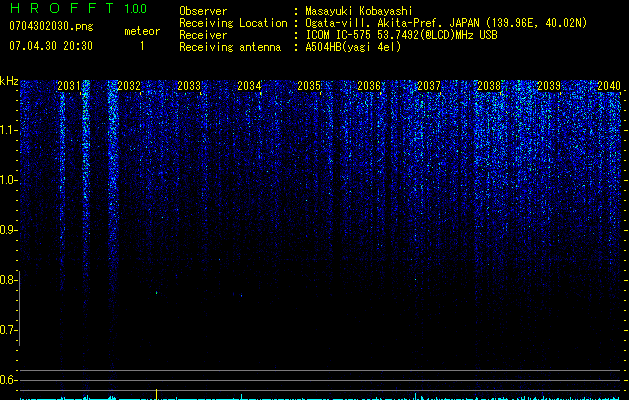Image resolution: width=629 pixels, height=400 pixels.
Task: Click the Receiver field label
Action: coord(203,35)
